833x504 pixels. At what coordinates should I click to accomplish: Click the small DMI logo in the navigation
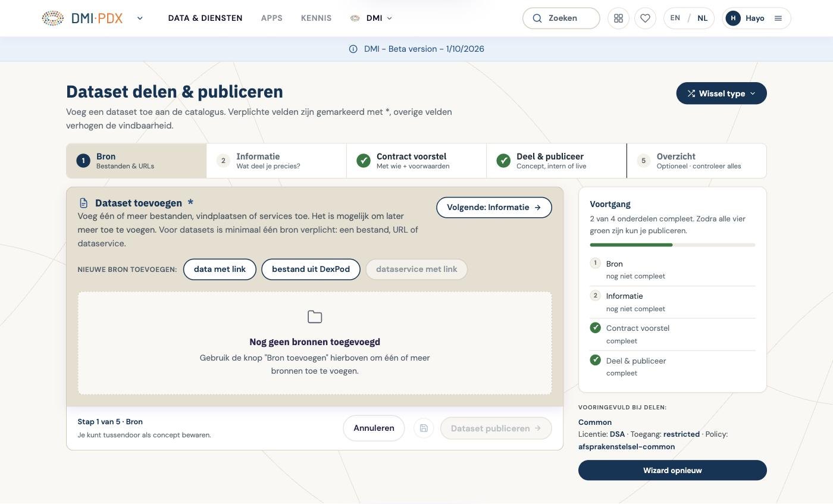click(x=355, y=18)
